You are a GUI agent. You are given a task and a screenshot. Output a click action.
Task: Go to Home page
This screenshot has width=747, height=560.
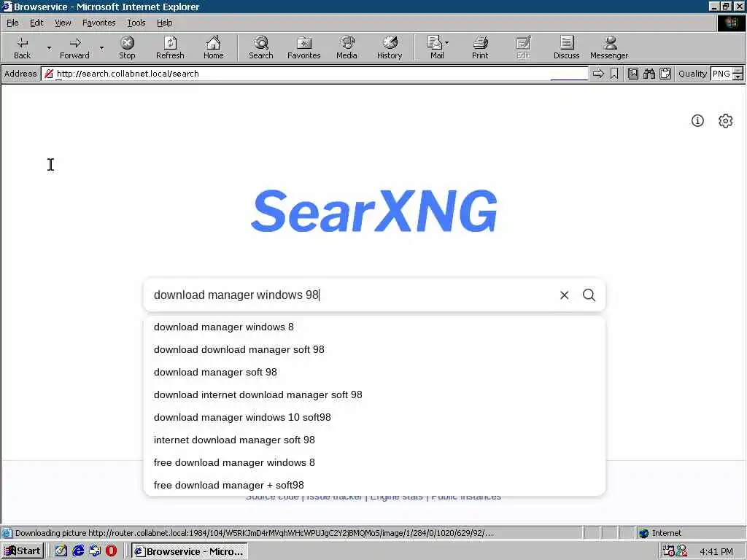click(x=214, y=47)
